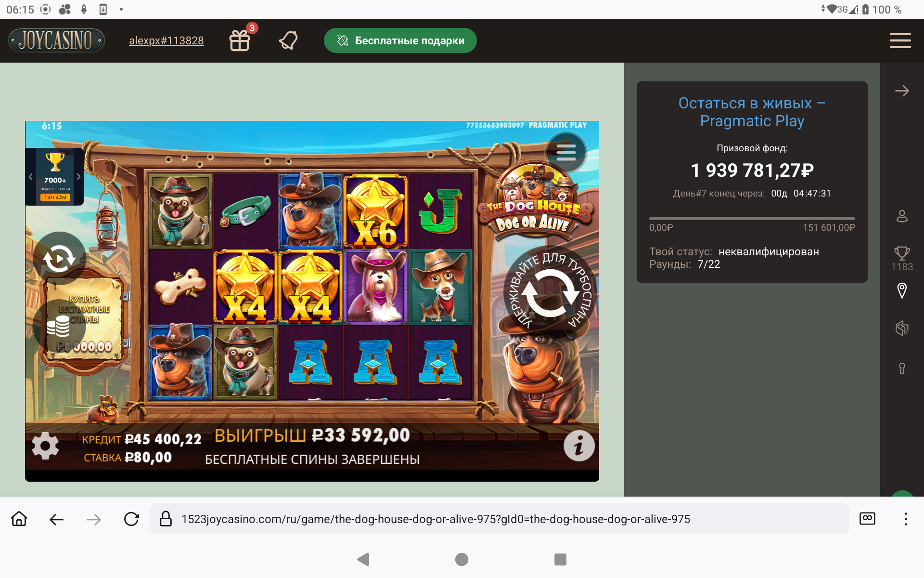Viewport: 924px width, 578px height.
Task: Toggle the autoplay button
Action: coord(59,259)
